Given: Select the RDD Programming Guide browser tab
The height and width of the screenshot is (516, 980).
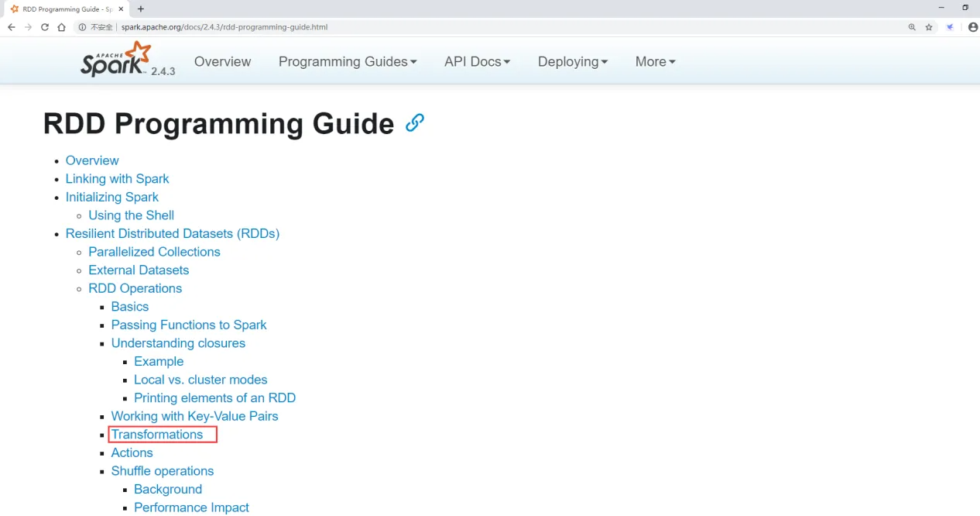Looking at the screenshot, I should 67,9.
